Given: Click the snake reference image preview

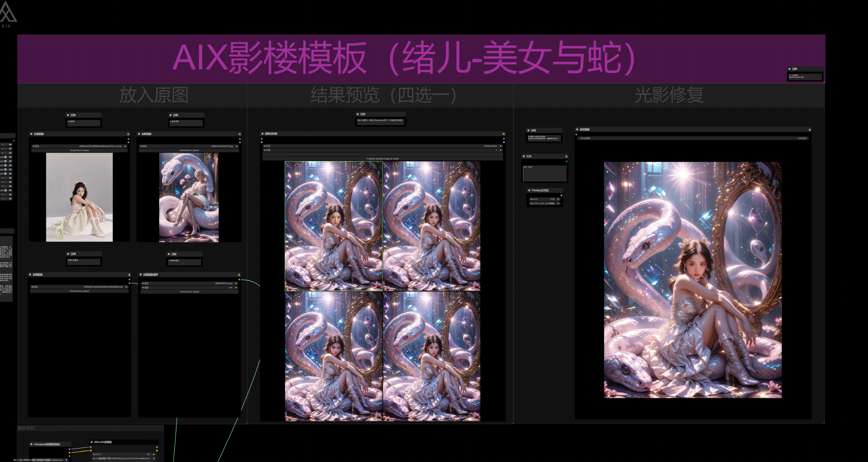Looking at the screenshot, I should (189, 197).
